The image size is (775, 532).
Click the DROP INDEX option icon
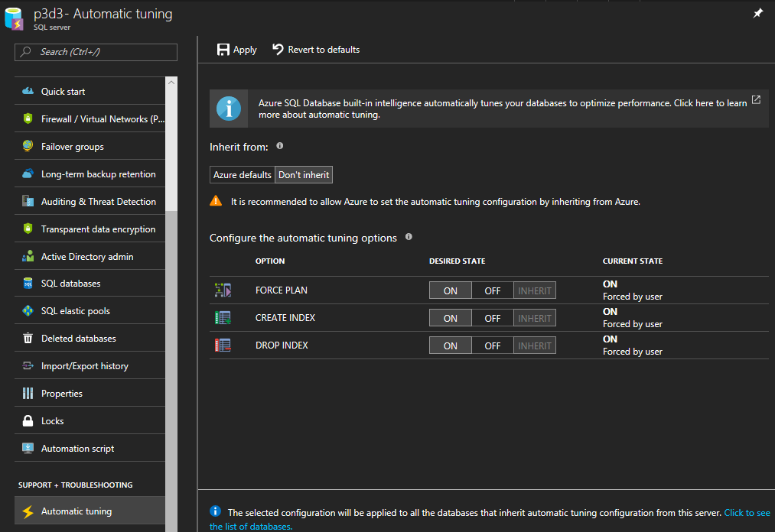(223, 345)
